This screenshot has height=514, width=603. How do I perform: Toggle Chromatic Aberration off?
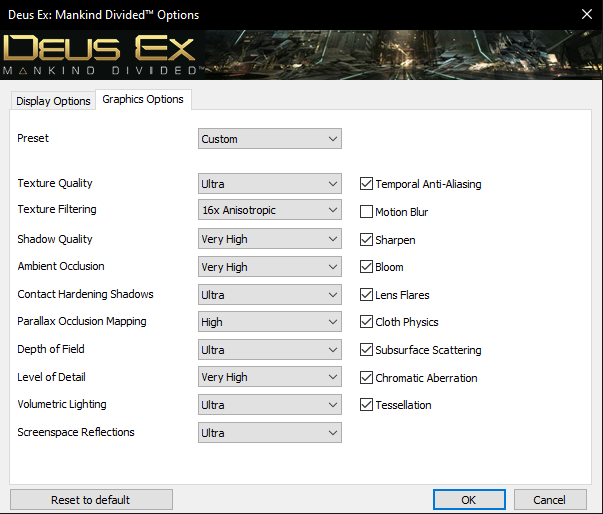(x=366, y=378)
